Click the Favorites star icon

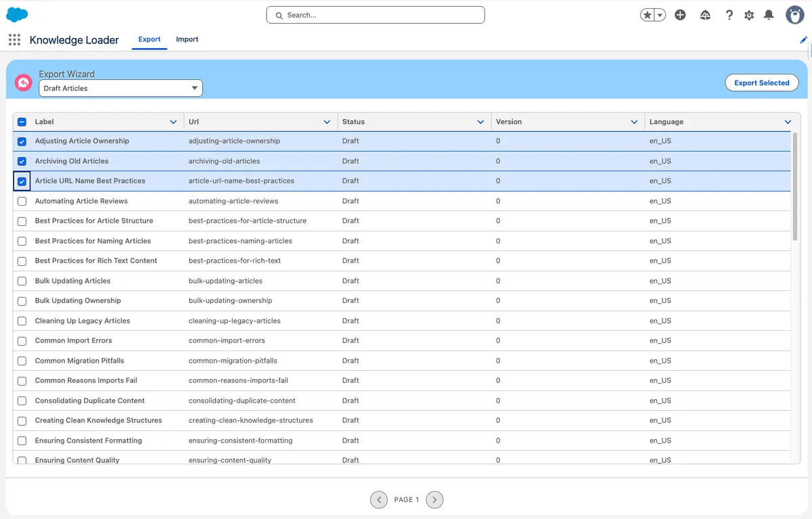[x=648, y=15]
